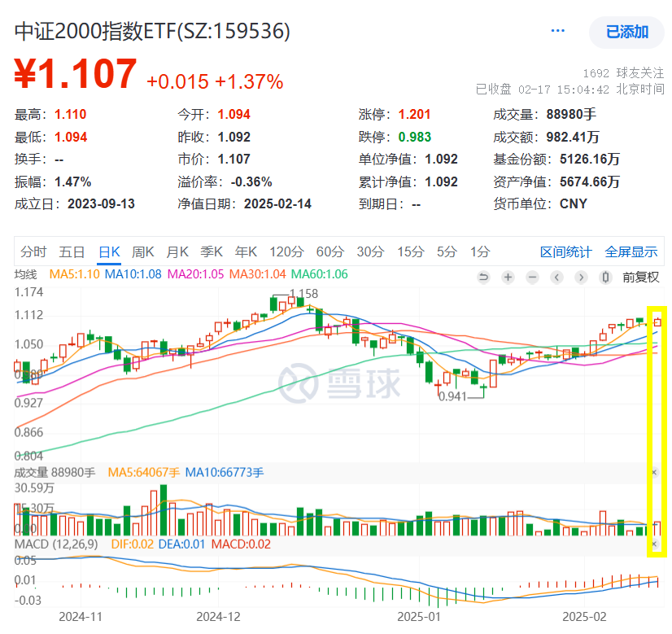
Task: Open 区间统计 range statistics link
Action: [565, 251]
